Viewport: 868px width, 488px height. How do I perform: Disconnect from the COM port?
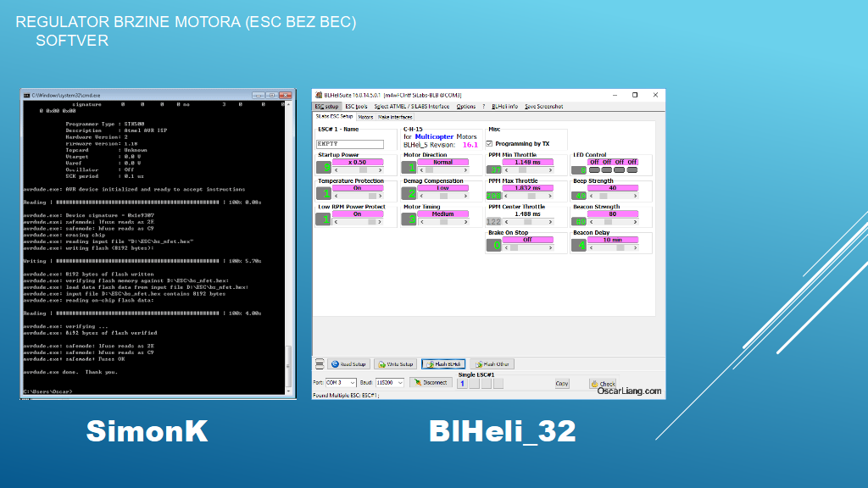pos(430,383)
